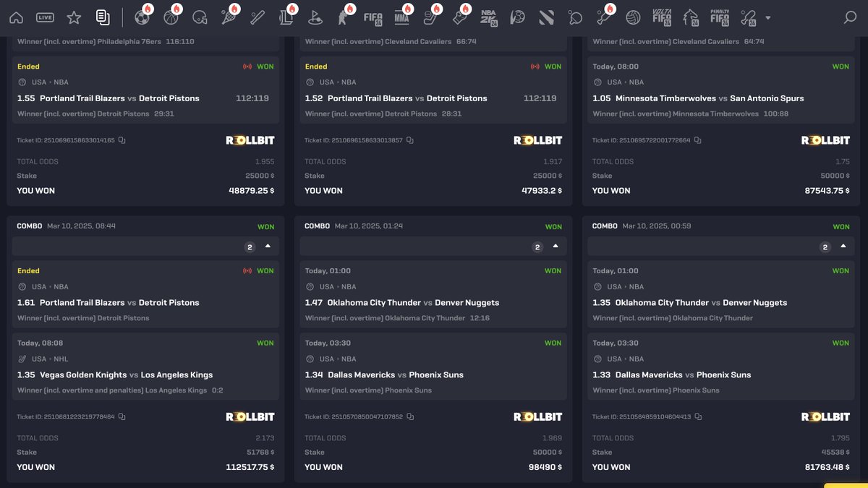This screenshot has height=488, width=868.
Task: Select the American Football helmet icon
Action: [x=200, y=17]
